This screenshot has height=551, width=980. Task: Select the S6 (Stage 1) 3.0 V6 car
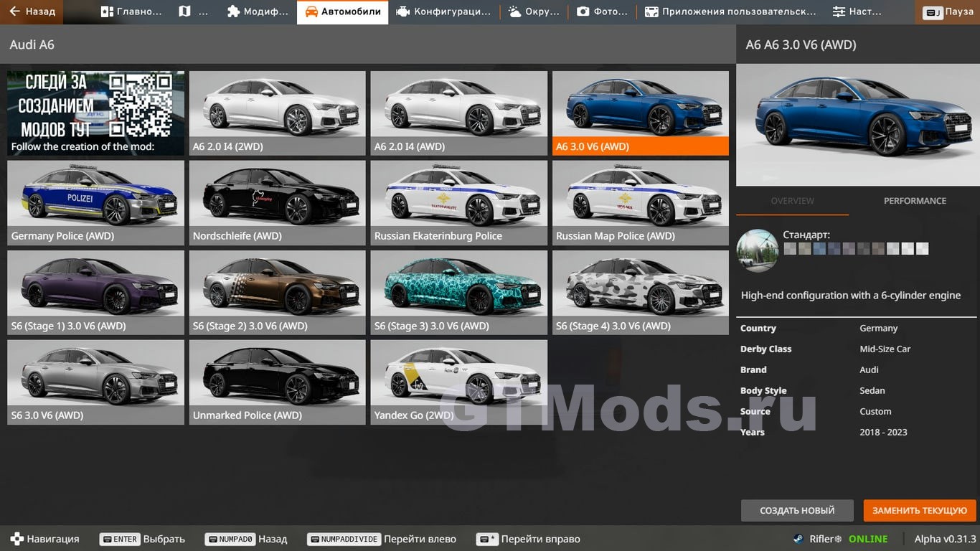[95, 293]
